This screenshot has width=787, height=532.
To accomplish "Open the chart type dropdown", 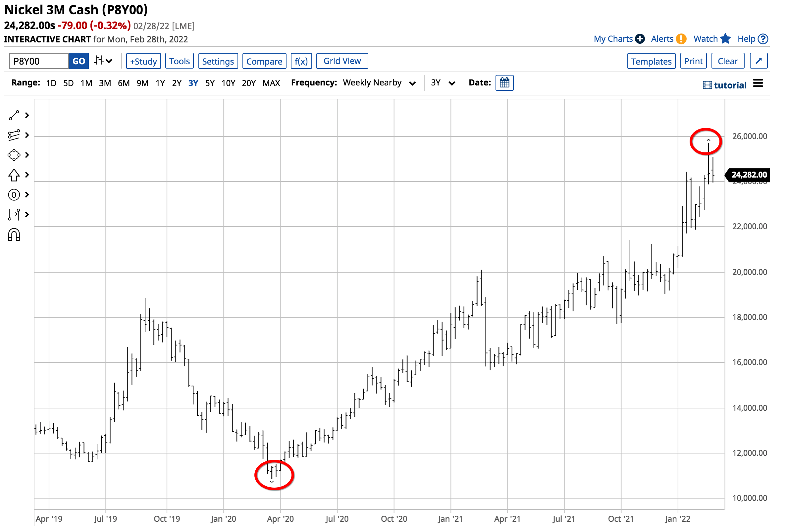I will [x=104, y=61].
